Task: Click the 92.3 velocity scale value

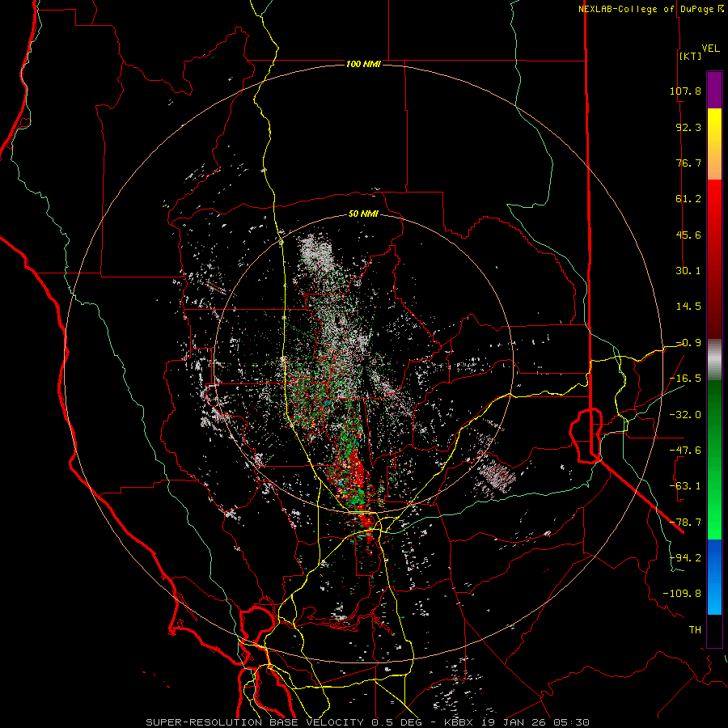Action: click(x=688, y=127)
